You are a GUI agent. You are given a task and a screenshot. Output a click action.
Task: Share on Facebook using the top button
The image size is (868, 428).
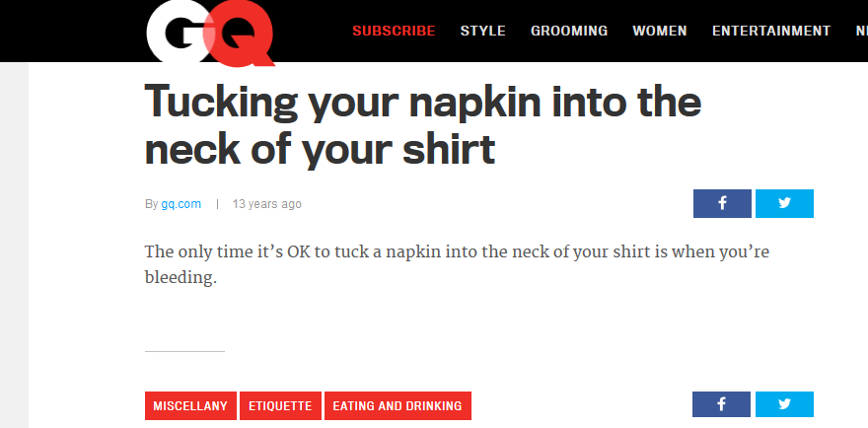click(x=722, y=203)
